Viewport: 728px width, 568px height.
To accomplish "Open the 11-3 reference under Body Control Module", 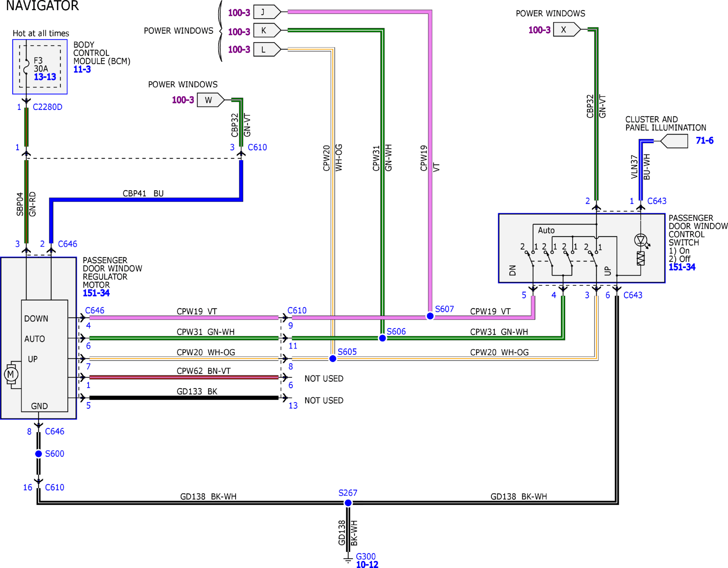I will pyautogui.click(x=82, y=69).
